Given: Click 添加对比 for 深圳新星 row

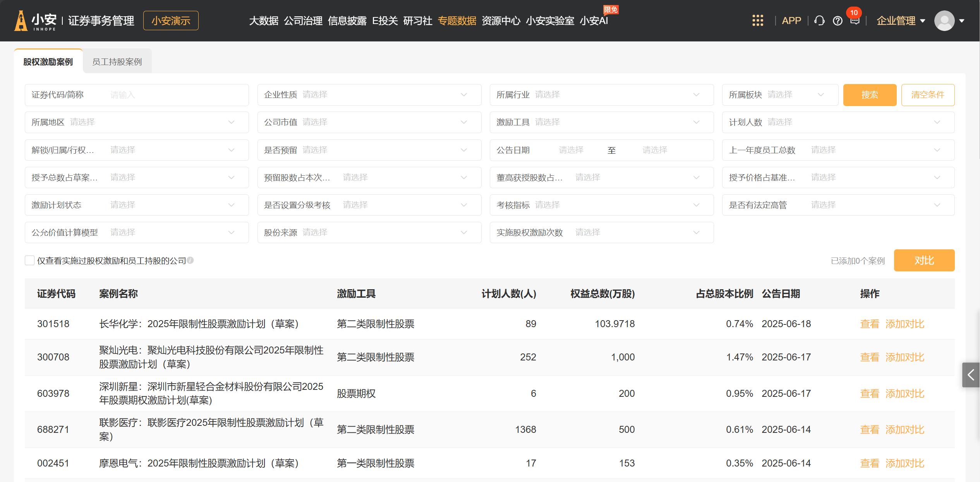Looking at the screenshot, I should click(x=905, y=394).
